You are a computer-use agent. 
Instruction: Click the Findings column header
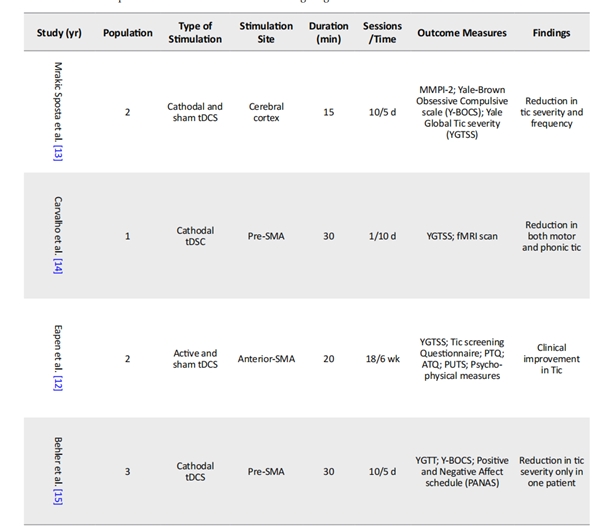551,33
